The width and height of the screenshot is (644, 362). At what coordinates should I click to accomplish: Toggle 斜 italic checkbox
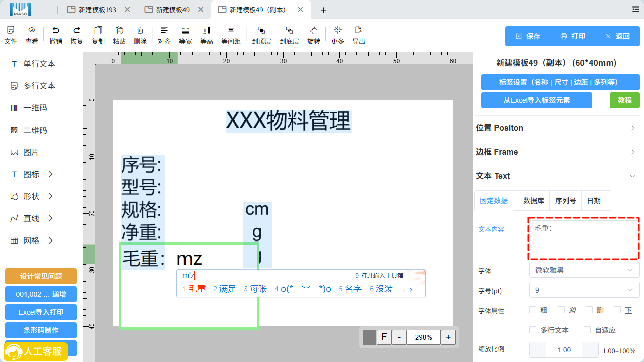pos(561,310)
